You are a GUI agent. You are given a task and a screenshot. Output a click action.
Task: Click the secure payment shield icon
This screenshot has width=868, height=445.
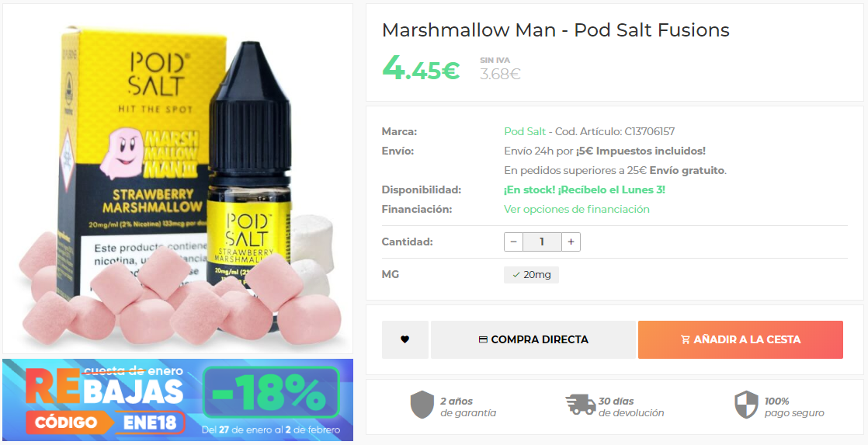coord(745,405)
